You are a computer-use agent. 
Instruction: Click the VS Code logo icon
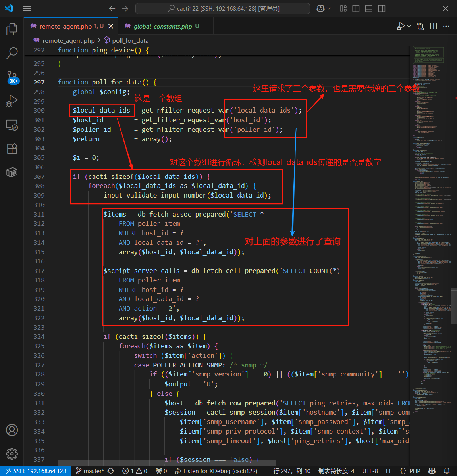9,8
